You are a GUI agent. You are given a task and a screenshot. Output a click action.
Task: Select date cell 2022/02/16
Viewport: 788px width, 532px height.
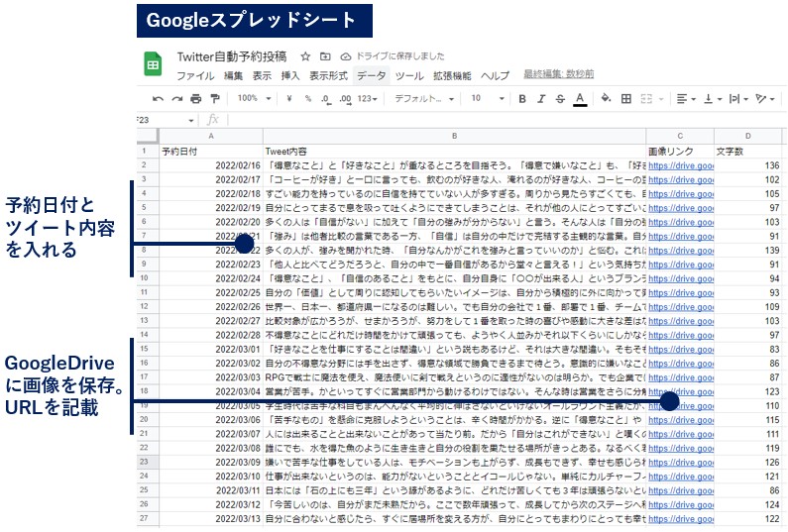[211, 165]
